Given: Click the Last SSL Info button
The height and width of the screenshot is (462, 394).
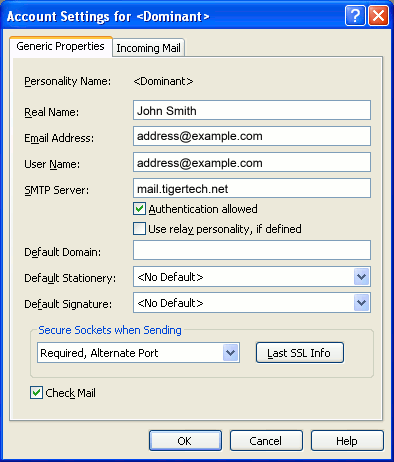Looking at the screenshot, I should pos(299,353).
